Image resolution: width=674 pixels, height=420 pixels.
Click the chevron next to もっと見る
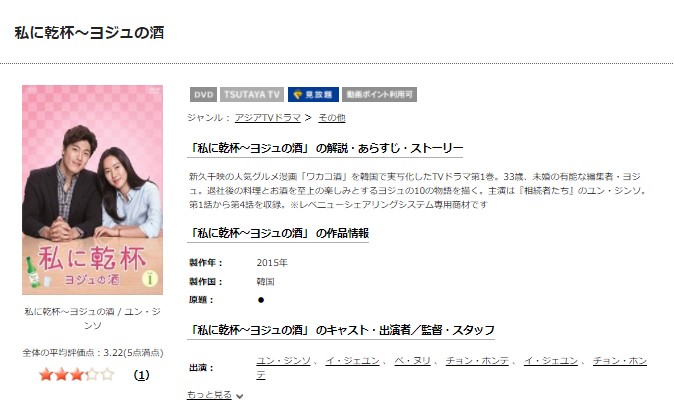click(239, 396)
